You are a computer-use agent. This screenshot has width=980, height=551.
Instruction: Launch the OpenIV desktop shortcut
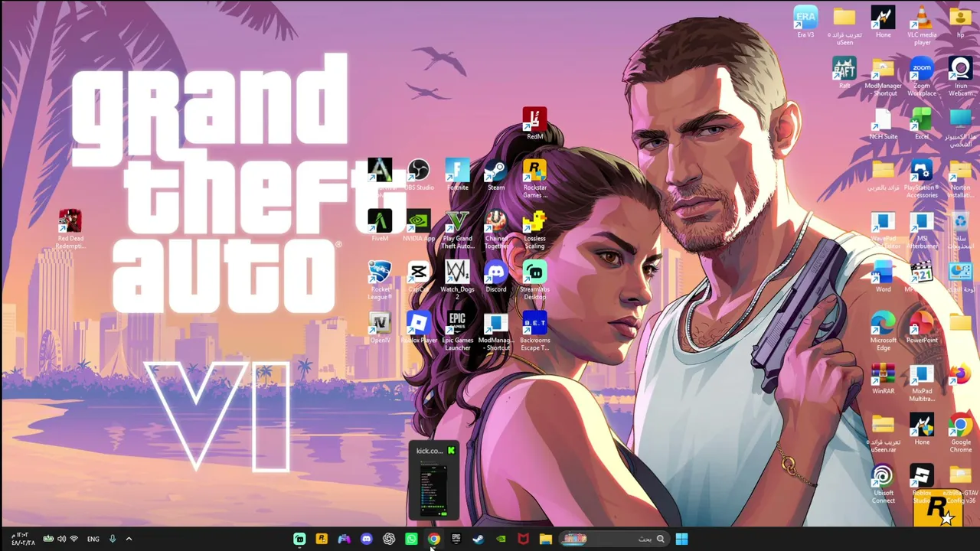tap(380, 328)
